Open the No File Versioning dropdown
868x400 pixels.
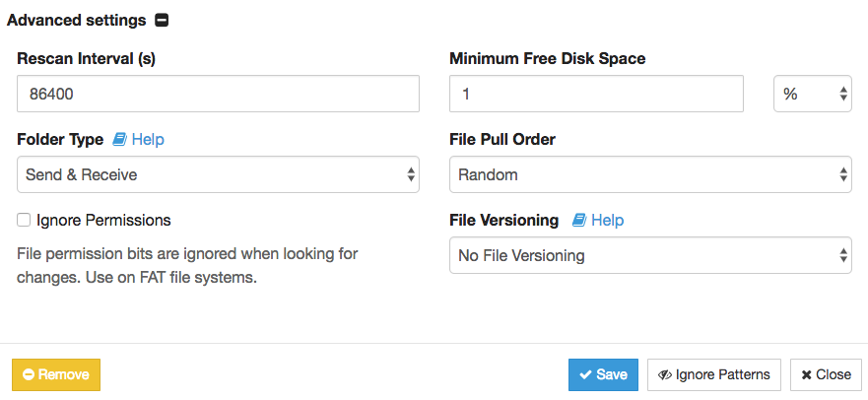tap(650, 255)
